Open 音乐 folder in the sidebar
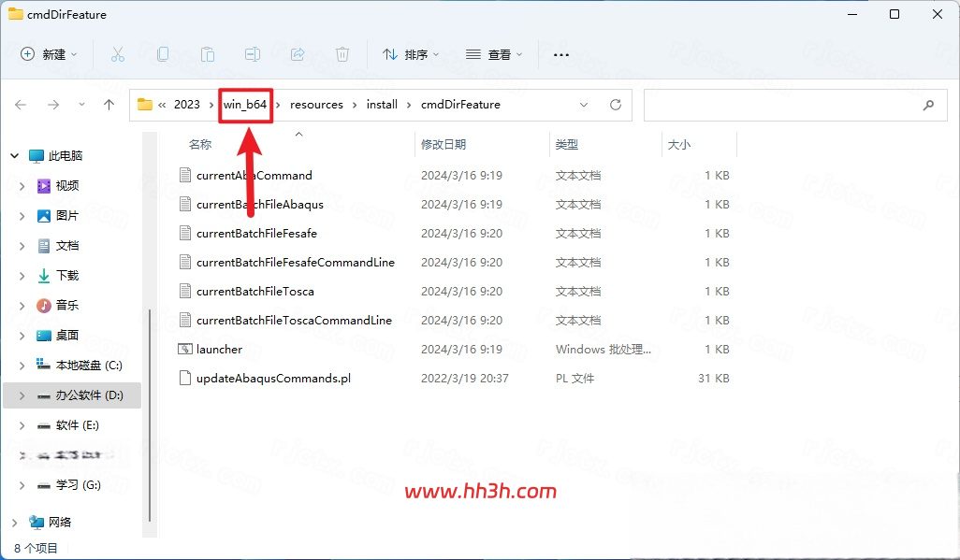This screenshot has height=560, width=960. (x=66, y=306)
